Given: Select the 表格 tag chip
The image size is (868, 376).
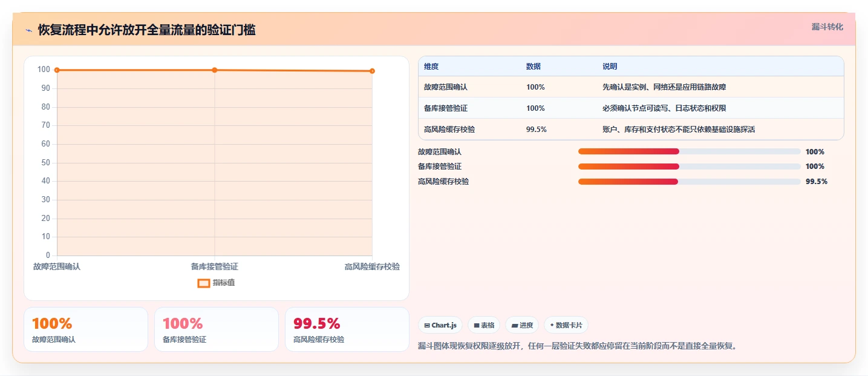Looking at the screenshot, I should (484, 325).
